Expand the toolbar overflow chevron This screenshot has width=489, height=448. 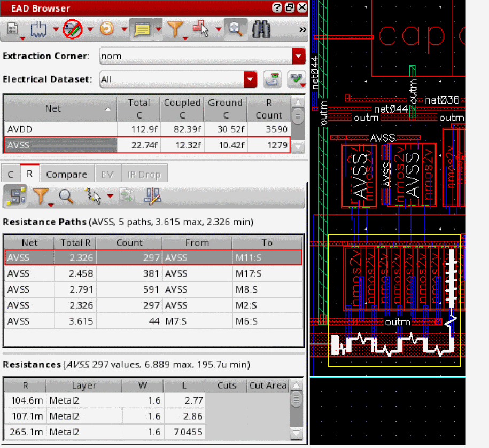302,29
